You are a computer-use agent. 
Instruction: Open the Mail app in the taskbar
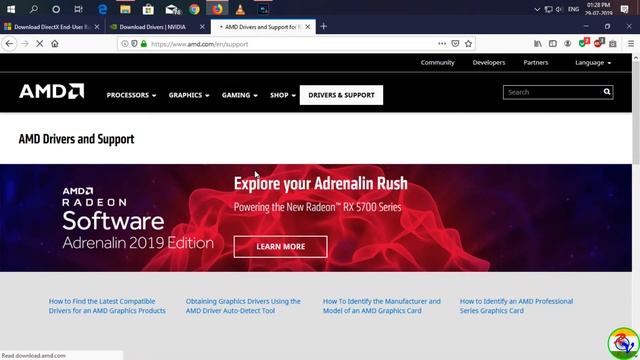coord(172,9)
